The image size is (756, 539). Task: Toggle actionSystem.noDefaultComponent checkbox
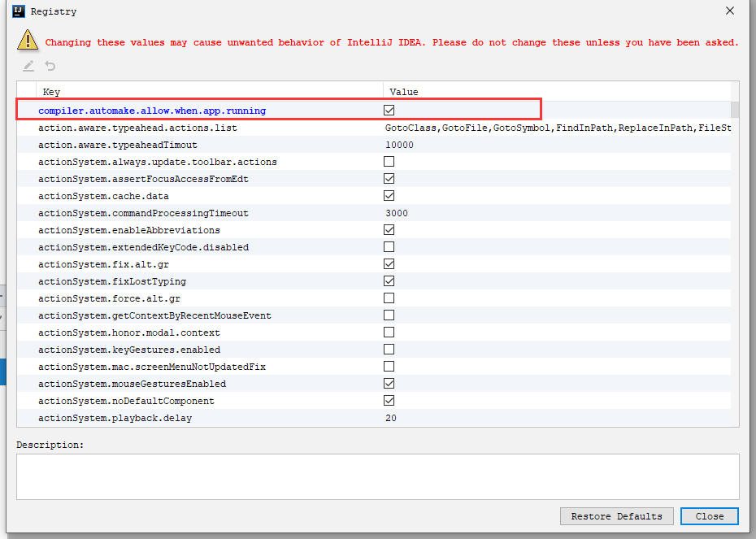click(389, 401)
